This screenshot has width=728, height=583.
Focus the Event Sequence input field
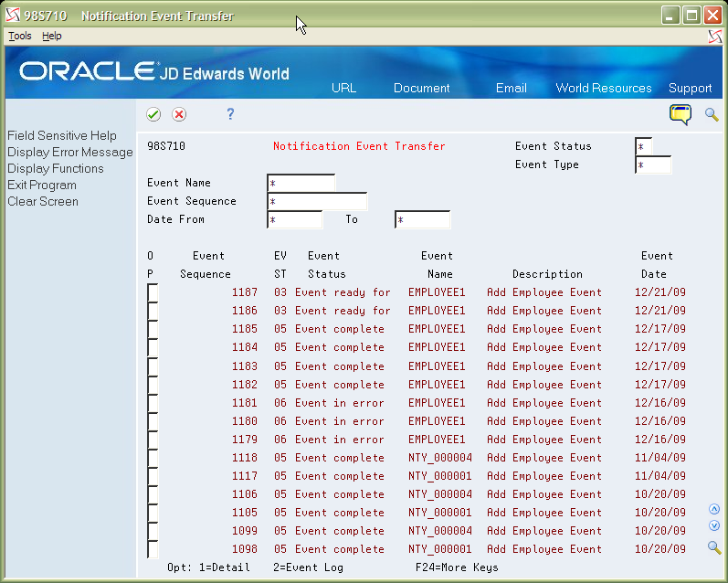[x=317, y=201]
